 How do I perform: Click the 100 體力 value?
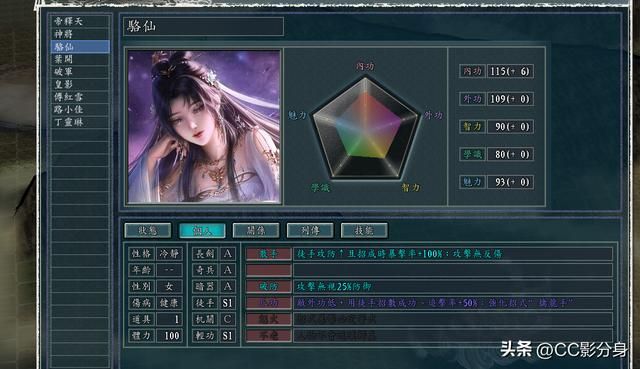[x=169, y=336]
